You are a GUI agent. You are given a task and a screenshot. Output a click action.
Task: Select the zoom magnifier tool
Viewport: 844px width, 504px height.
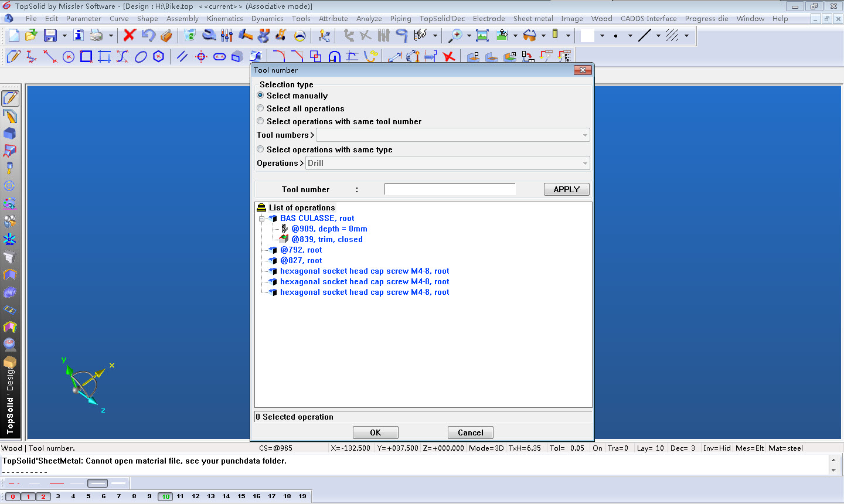coord(455,35)
